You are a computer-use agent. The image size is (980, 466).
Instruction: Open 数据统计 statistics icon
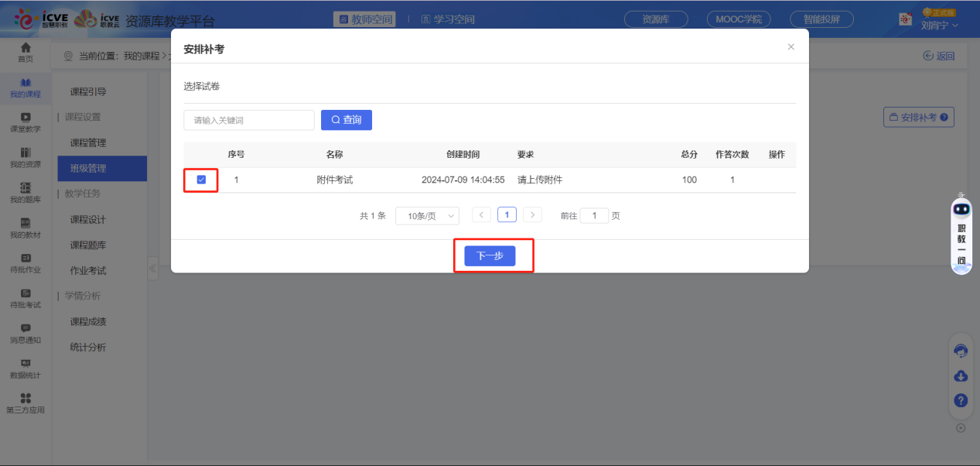pos(26,368)
